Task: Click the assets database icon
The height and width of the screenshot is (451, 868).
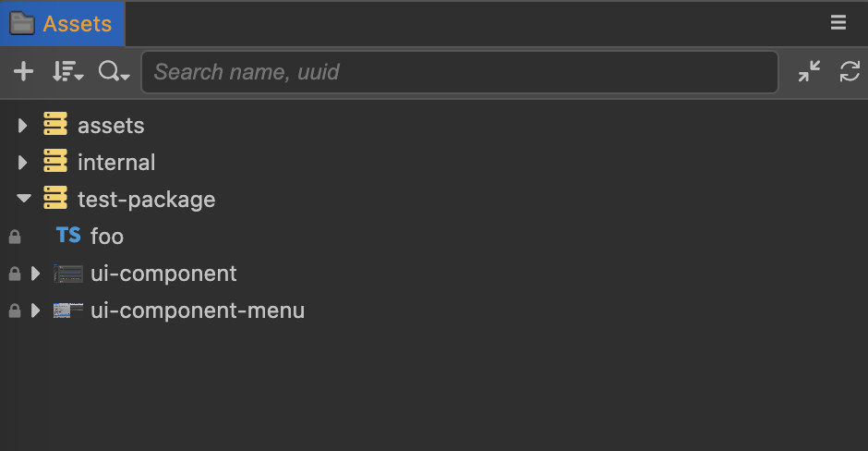Action: [x=55, y=125]
